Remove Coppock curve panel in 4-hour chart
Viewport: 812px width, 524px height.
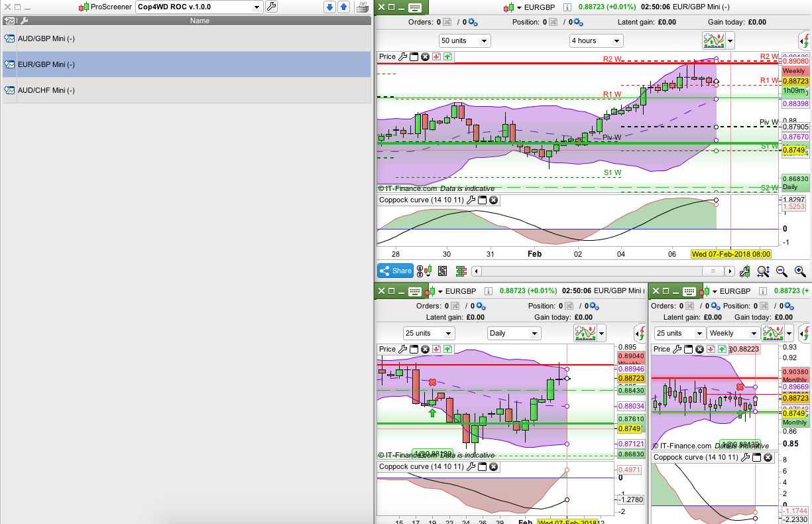[493, 200]
